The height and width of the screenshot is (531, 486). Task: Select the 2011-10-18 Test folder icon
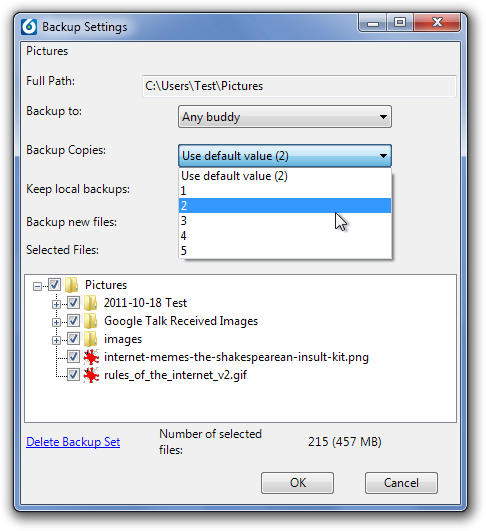[x=90, y=303]
